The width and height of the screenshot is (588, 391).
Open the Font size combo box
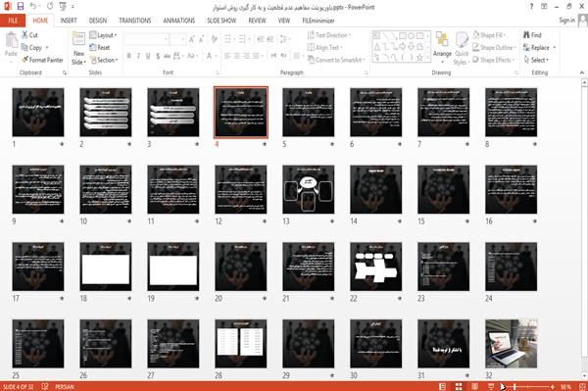click(177, 39)
